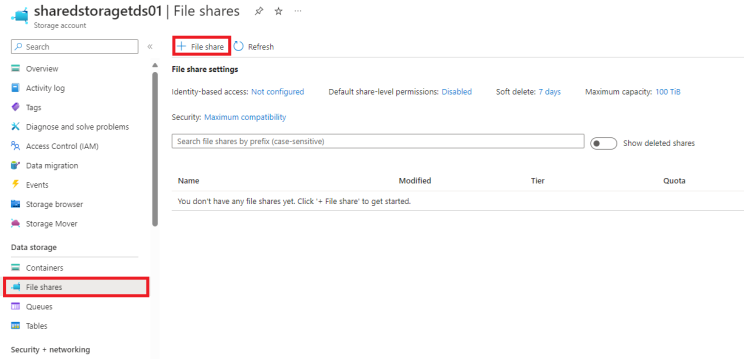Open Tables under Data storage

37,326
